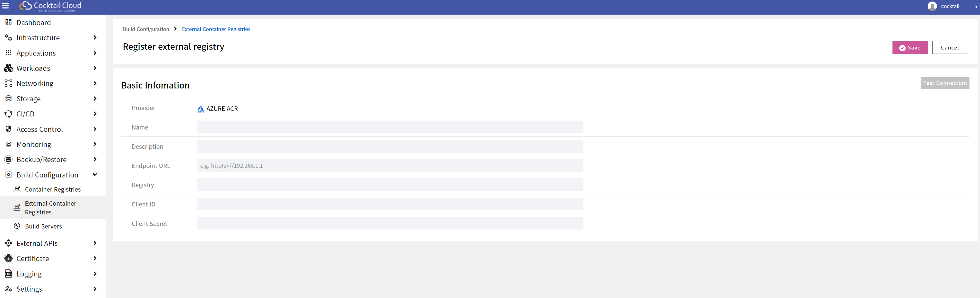Click the hamburger menu icon

tap(6, 6)
